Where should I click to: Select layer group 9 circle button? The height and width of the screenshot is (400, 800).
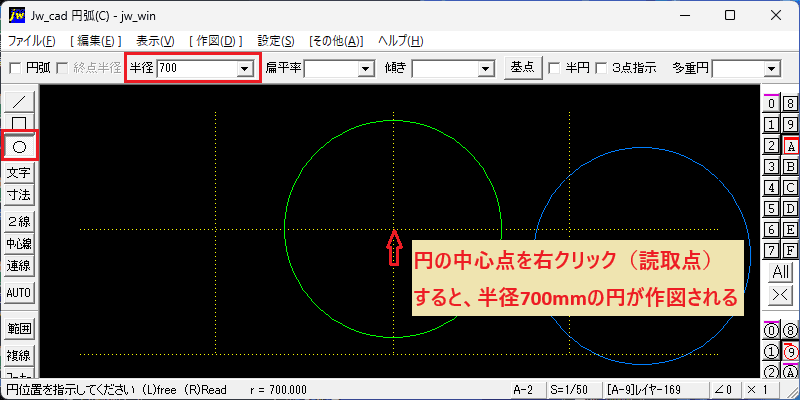tap(790, 352)
